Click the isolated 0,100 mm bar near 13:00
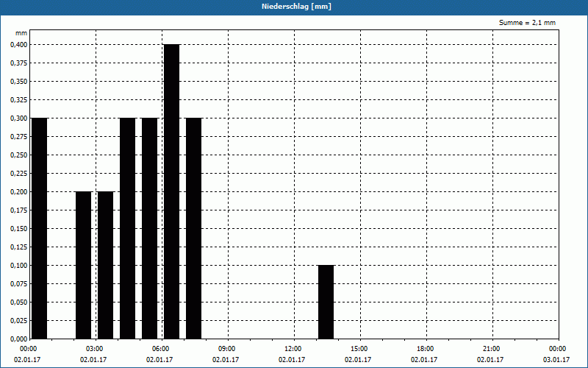The height and width of the screenshot is (368, 588). coord(326,302)
